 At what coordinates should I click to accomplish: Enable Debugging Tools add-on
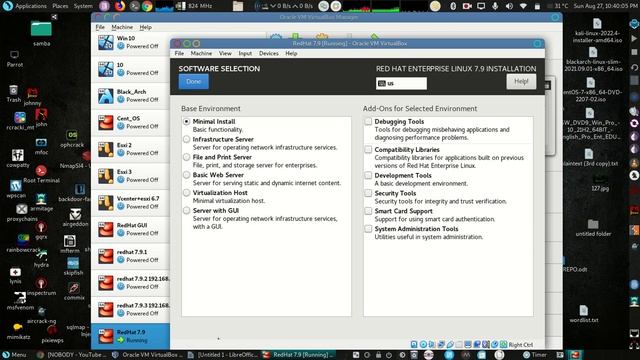368,122
